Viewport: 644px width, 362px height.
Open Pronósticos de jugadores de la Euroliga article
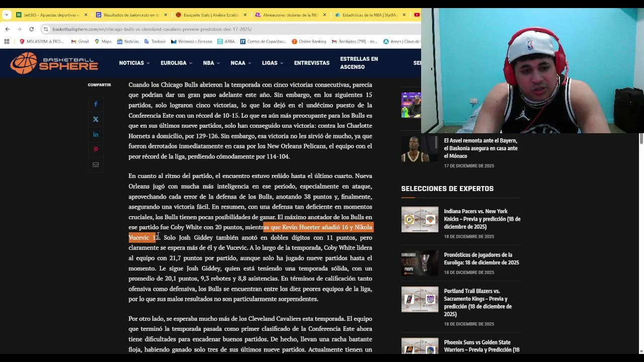point(481,258)
